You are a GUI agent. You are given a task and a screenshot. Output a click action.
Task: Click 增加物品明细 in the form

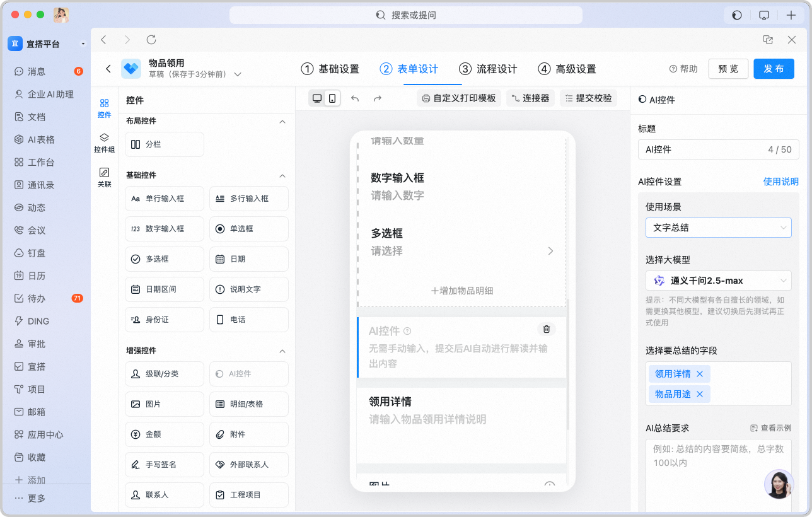click(x=462, y=291)
